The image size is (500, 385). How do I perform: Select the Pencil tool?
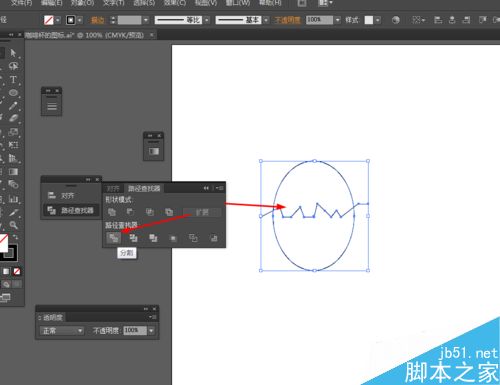point(13,106)
